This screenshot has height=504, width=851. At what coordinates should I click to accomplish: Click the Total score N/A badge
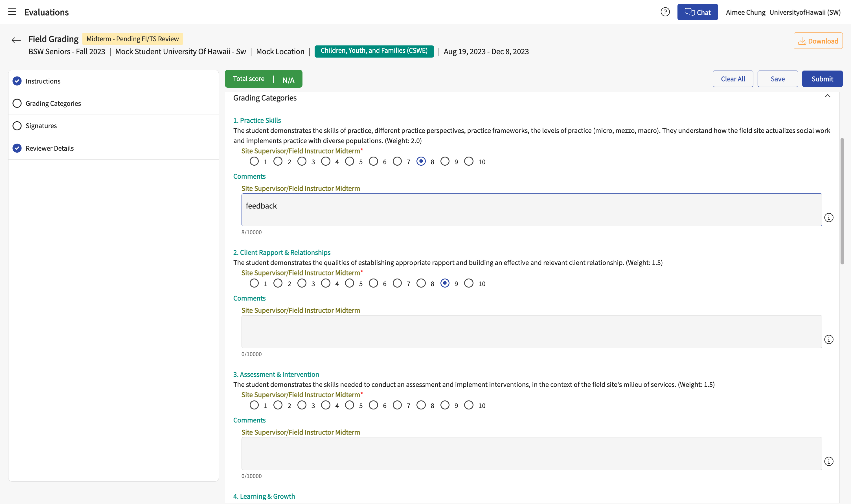click(x=264, y=79)
